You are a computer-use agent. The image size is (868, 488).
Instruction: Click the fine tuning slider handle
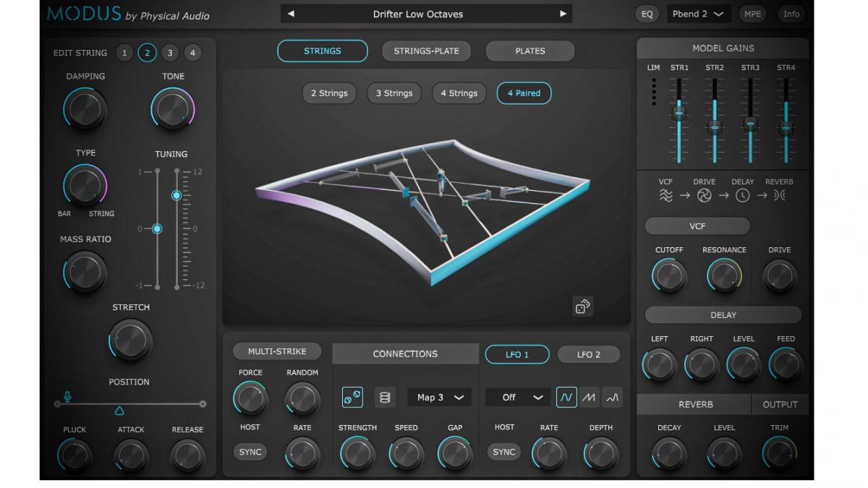coord(157,228)
